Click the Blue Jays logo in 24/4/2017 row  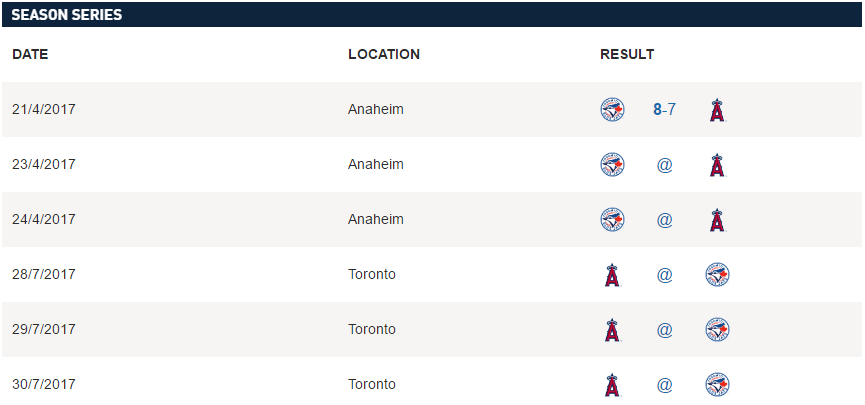tap(612, 220)
